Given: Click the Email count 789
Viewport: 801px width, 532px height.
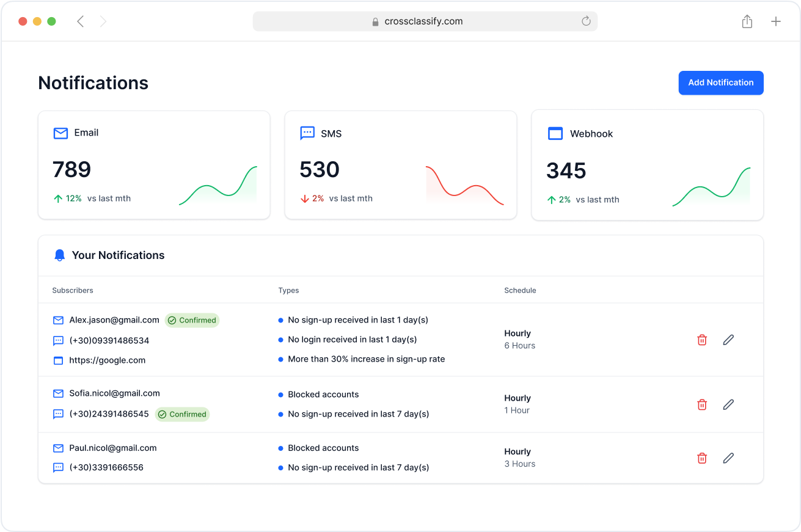Looking at the screenshot, I should (72, 169).
